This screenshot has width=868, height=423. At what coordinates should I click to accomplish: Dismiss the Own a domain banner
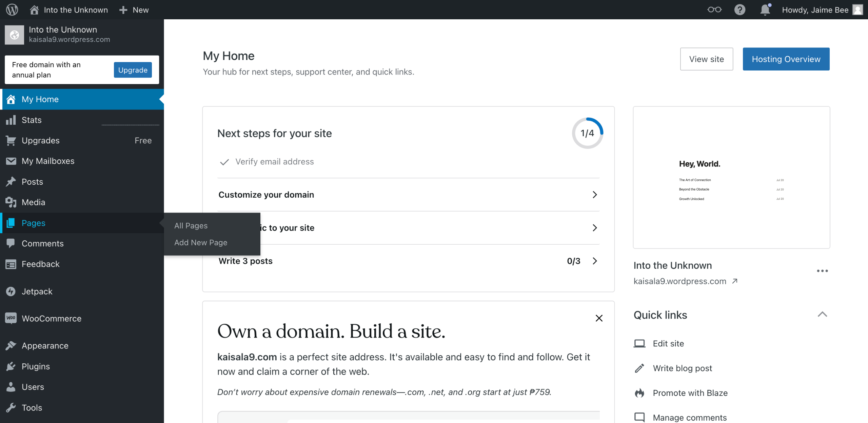(x=599, y=318)
